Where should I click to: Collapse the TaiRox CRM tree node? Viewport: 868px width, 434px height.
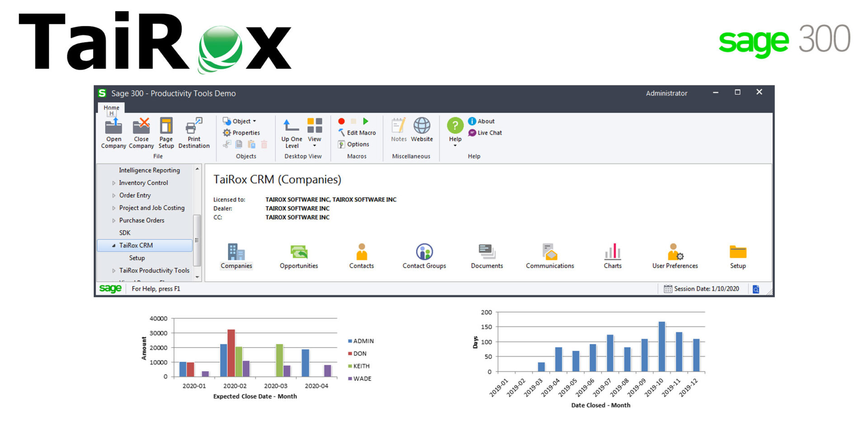pyautogui.click(x=113, y=245)
